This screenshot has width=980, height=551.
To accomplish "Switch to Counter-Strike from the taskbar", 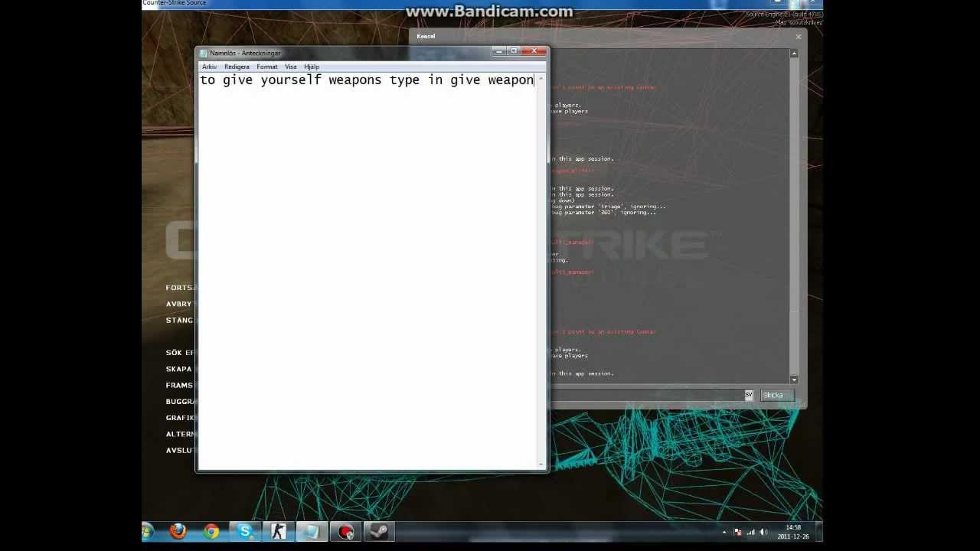I will pos(279,531).
